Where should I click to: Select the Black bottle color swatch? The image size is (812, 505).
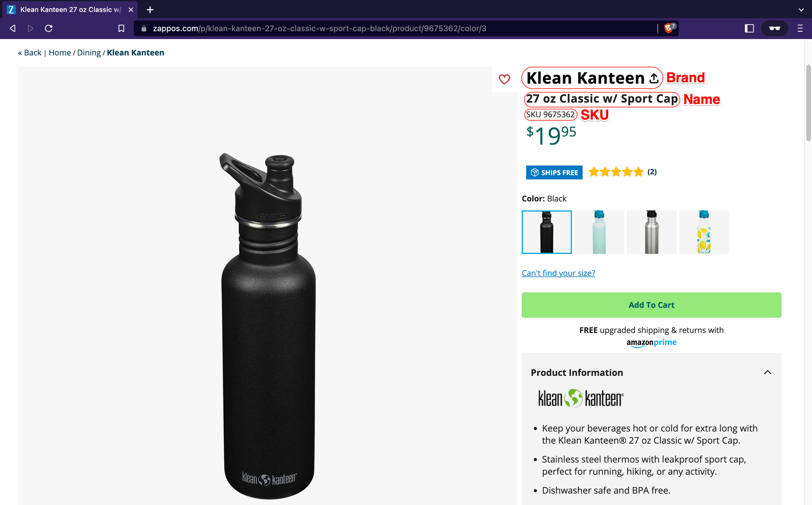click(x=546, y=232)
